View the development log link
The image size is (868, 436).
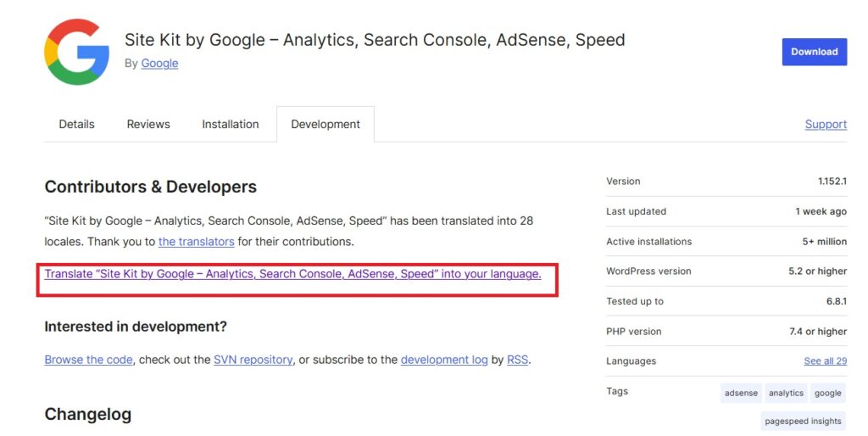tap(444, 360)
